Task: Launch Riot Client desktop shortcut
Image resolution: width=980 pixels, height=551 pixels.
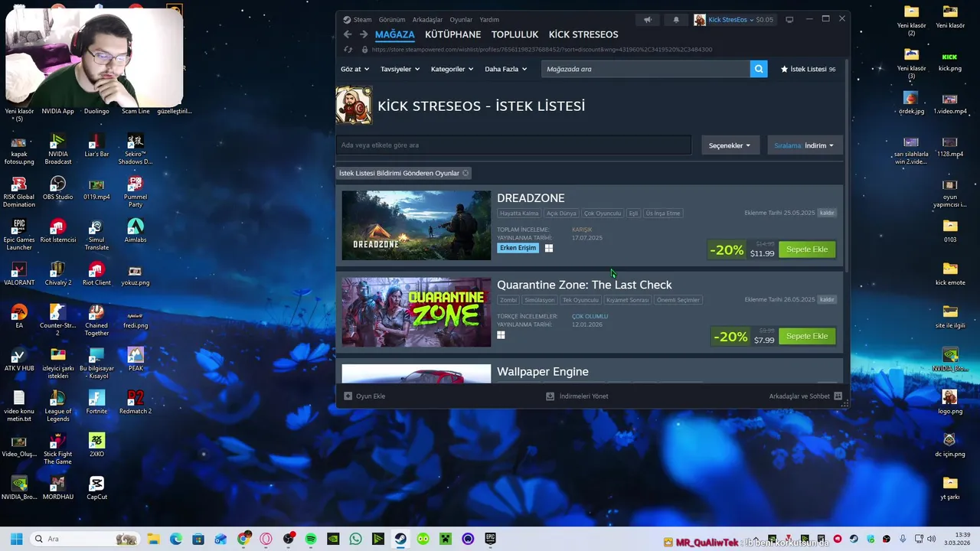Action: coord(96,274)
